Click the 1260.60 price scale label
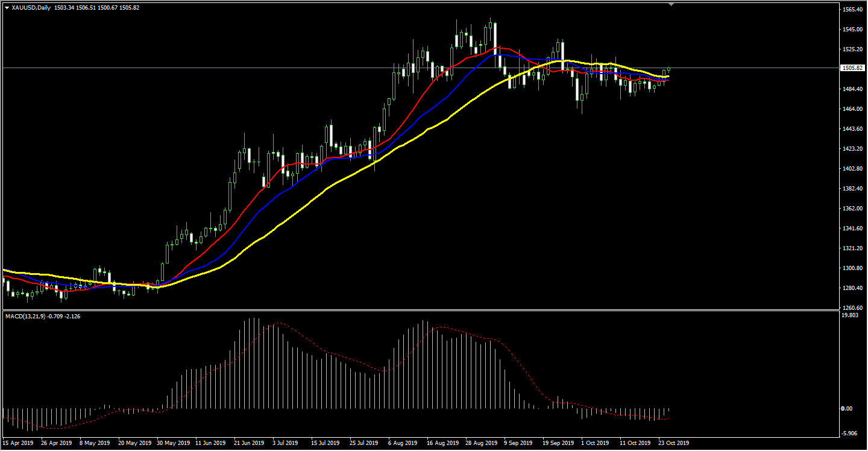The height and width of the screenshot is (451, 868). tap(851, 307)
